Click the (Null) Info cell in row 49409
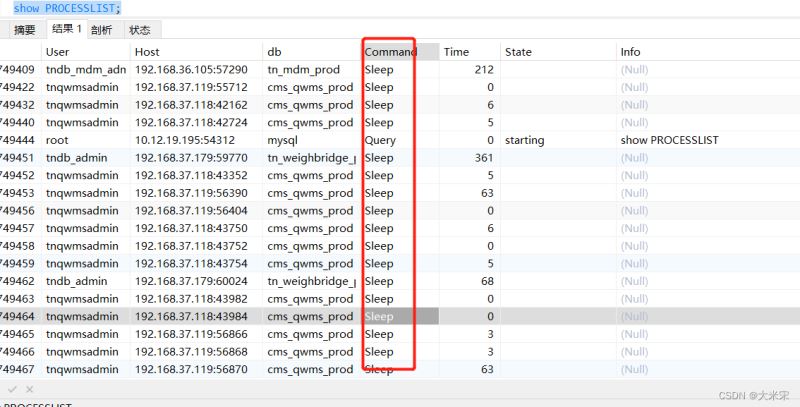 pos(634,69)
